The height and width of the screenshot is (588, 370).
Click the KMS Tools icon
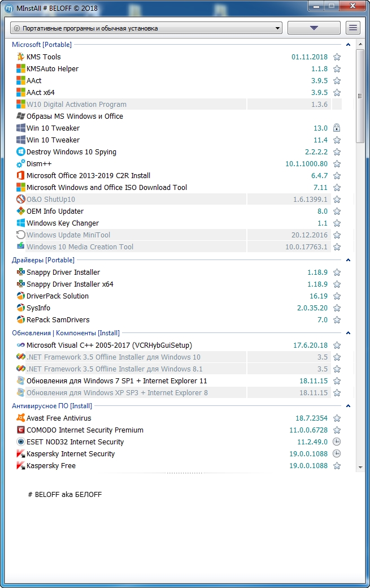21,57
